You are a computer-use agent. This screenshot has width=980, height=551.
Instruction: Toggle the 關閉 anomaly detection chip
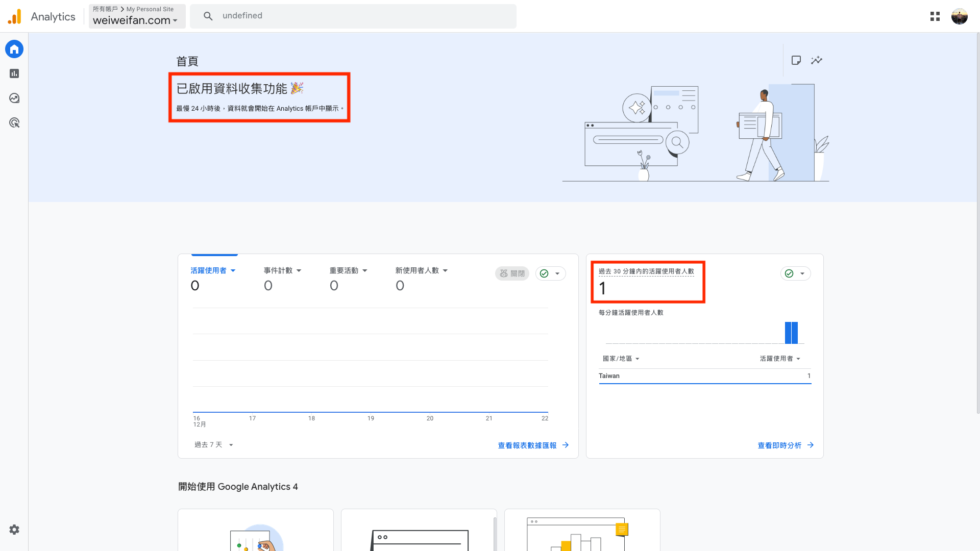point(512,273)
